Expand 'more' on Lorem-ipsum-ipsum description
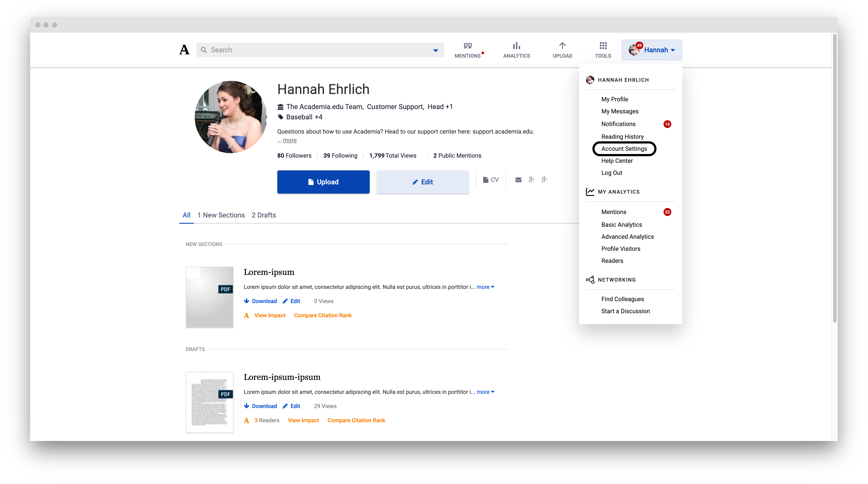Viewport: 868px width, 484px height. pos(485,392)
